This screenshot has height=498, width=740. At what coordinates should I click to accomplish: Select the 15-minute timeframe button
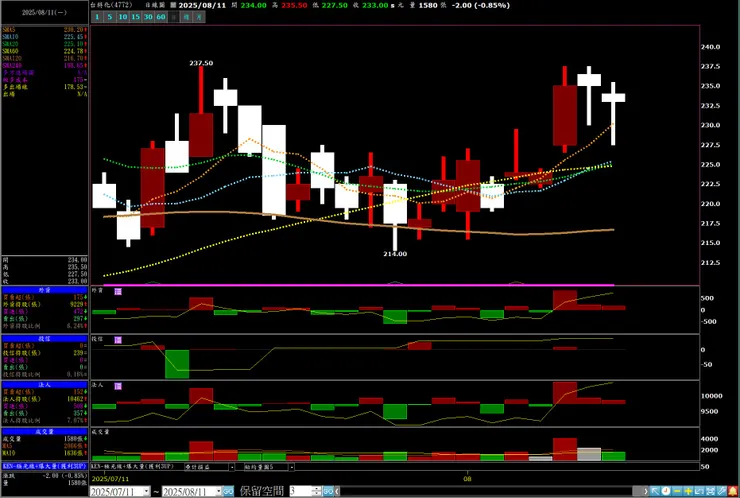[135, 17]
